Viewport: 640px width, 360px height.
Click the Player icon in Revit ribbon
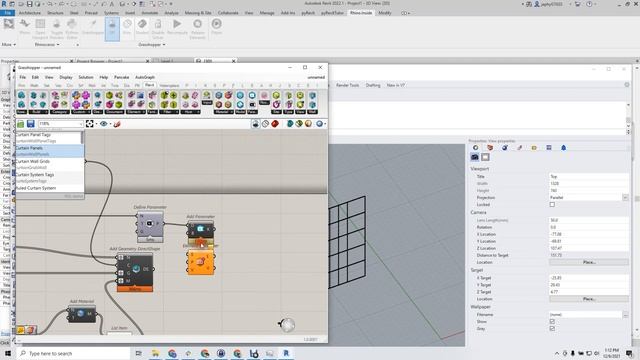pos(216,24)
